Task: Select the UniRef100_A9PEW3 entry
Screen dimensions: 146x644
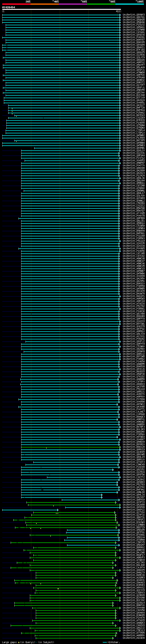Action: [133, 299]
